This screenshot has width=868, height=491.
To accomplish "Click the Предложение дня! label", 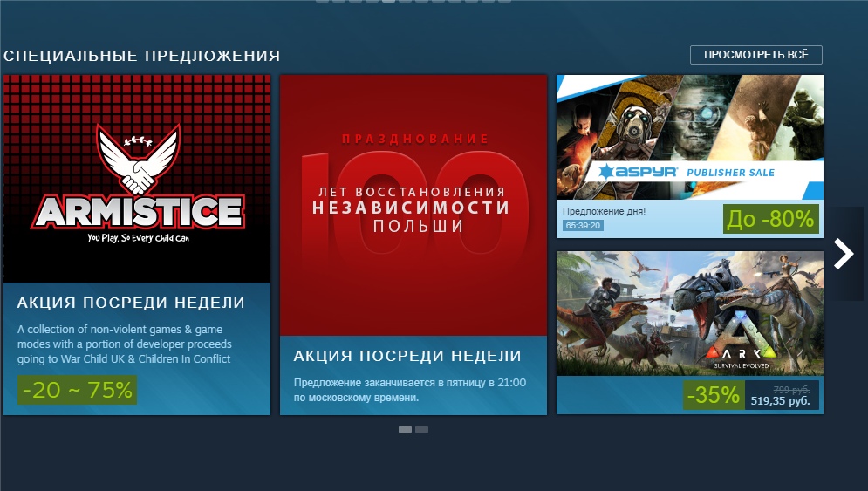I will point(604,211).
